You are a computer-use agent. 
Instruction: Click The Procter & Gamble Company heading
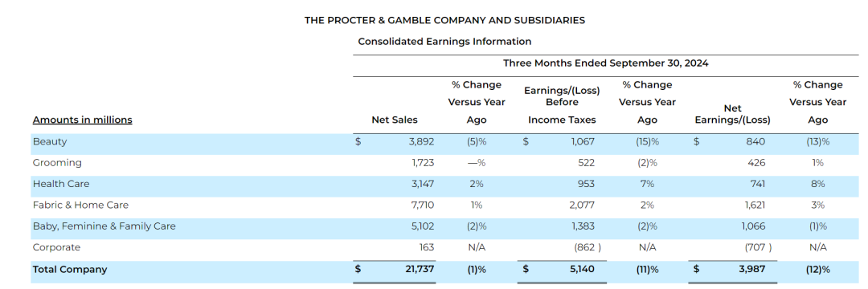444,20
